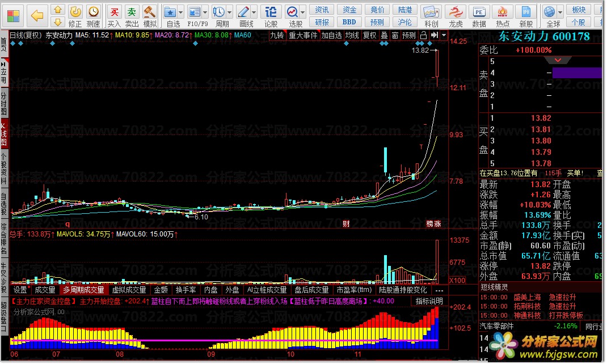The width and height of the screenshot is (607, 364).
Task: Click the yellow down arrow button
Action: pos(58,22)
